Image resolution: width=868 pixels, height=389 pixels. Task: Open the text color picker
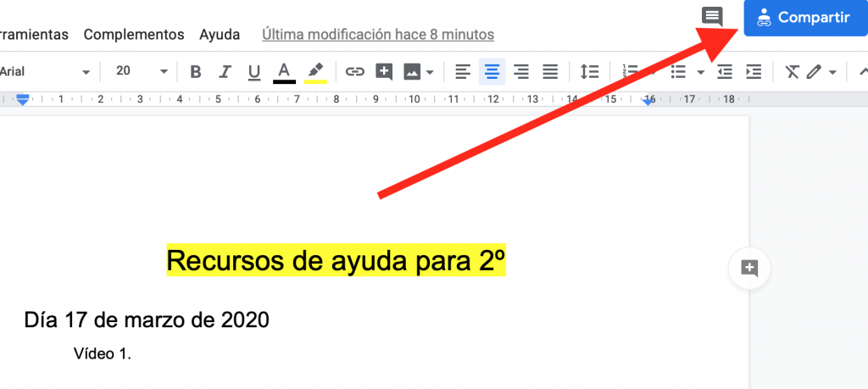point(284,73)
